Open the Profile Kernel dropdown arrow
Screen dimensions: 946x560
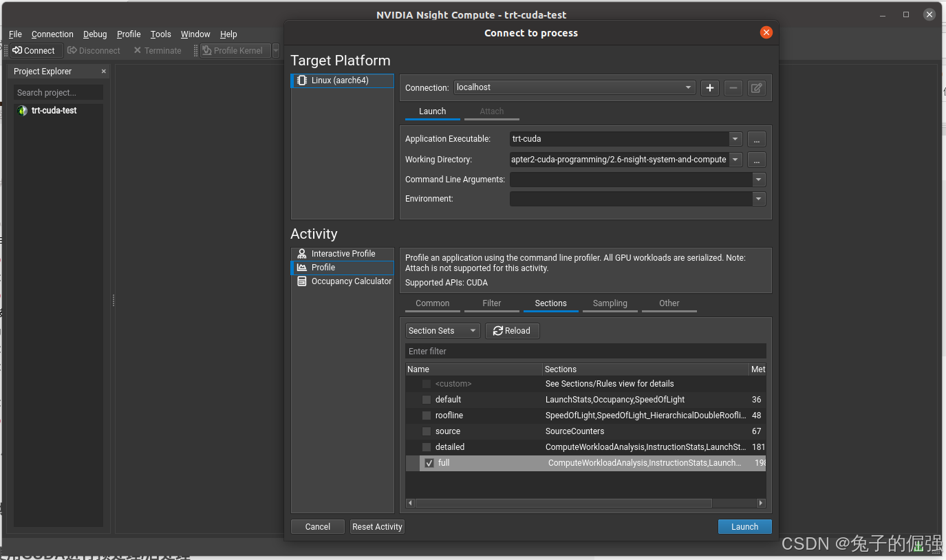pyautogui.click(x=276, y=50)
